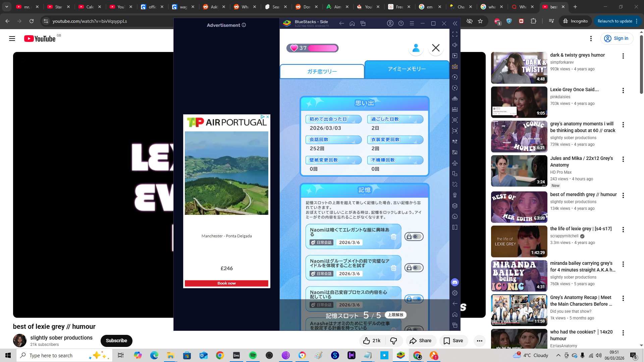The width and height of the screenshot is (644, 362).
Task: Open BlueStacks help question mark icon
Action: 401,23
